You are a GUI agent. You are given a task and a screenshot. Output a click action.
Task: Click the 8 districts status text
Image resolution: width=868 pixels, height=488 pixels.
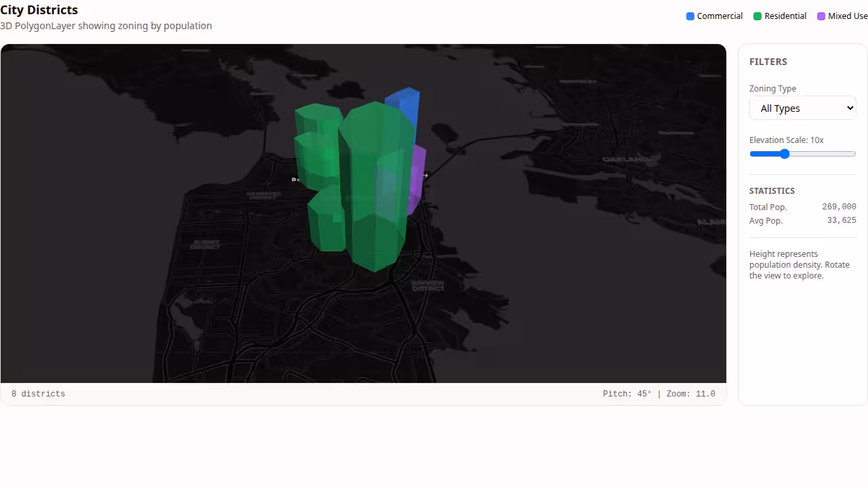38,394
